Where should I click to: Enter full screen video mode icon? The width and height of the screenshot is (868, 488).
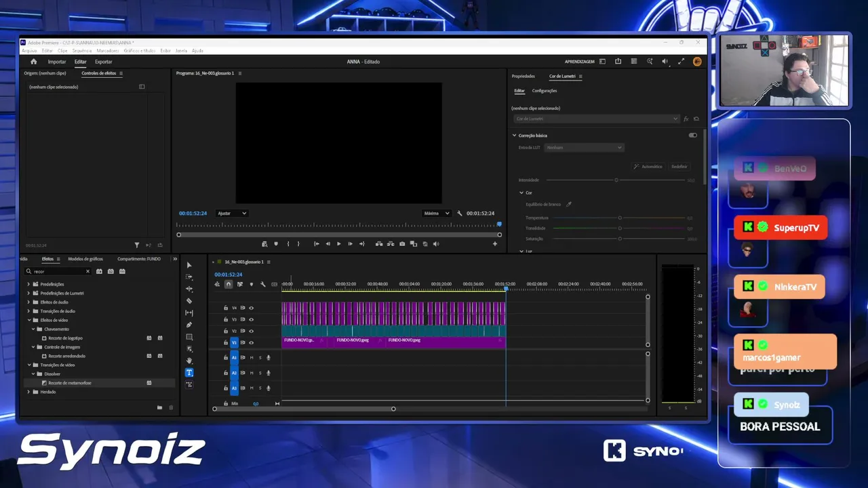(x=681, y=62)
